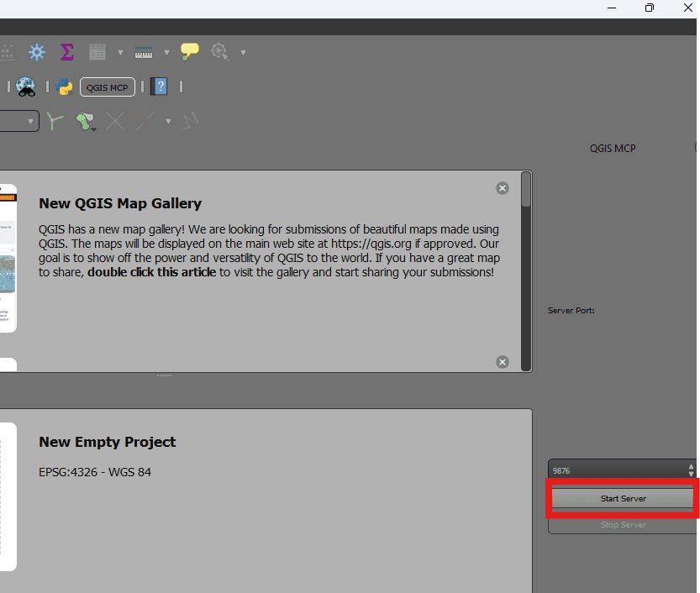Activate the Map Tips speech bubble
This screenshot has width=700, height=593.
tap(190, 52)
